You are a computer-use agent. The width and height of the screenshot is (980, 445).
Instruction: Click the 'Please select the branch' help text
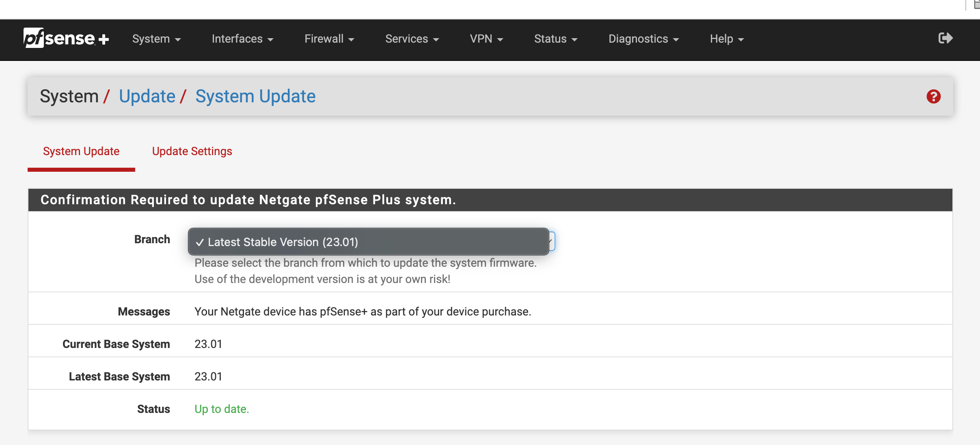[x=365, y=263]
